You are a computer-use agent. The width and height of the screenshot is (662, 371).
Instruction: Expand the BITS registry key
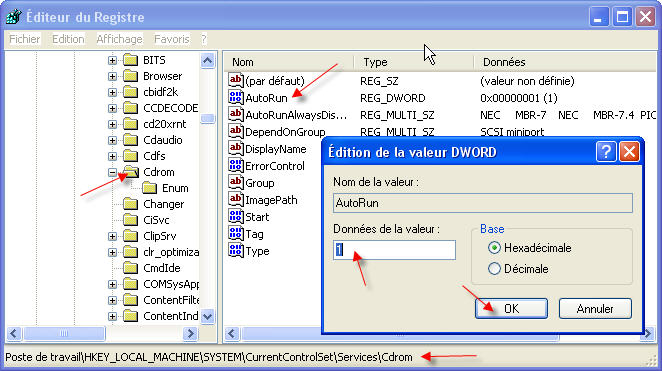click(112, 60)
